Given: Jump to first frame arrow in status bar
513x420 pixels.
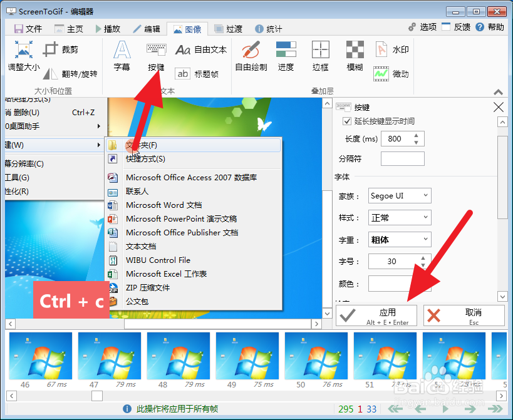Looking at the screenshot, I should point(395,409).
